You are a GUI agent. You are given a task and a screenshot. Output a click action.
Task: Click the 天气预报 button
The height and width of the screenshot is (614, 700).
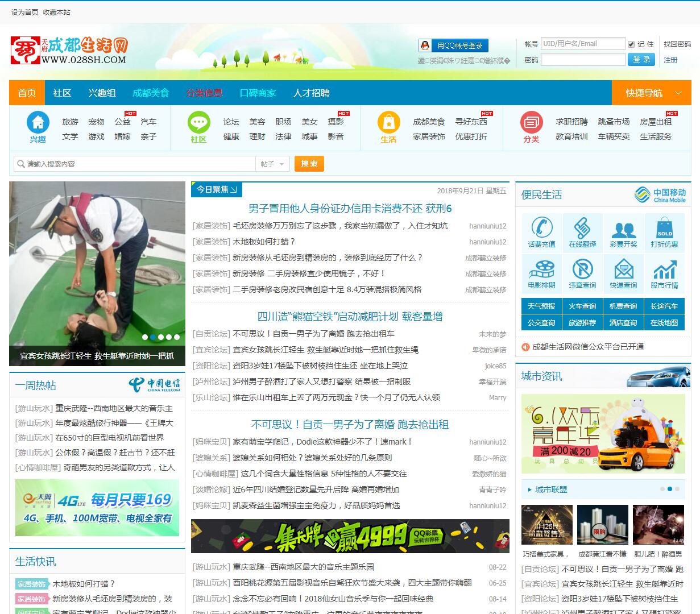[x=541, y=306]
